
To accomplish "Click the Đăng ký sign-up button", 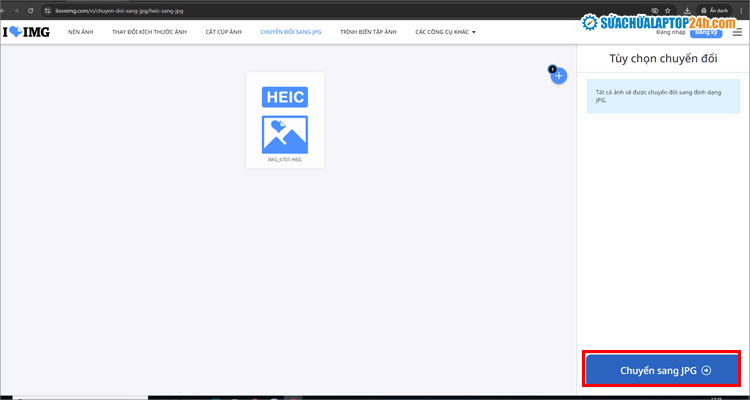I will point(706,32).
